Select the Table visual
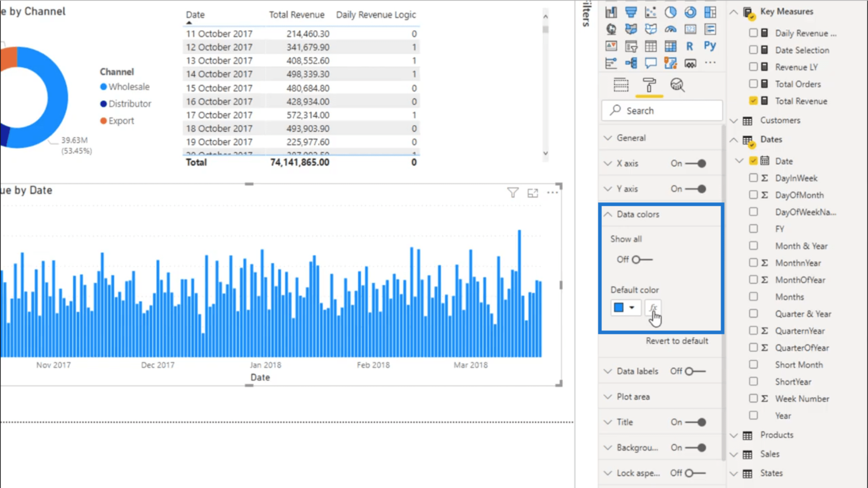This screenshot has width=868, height=488. click(650, 46)
